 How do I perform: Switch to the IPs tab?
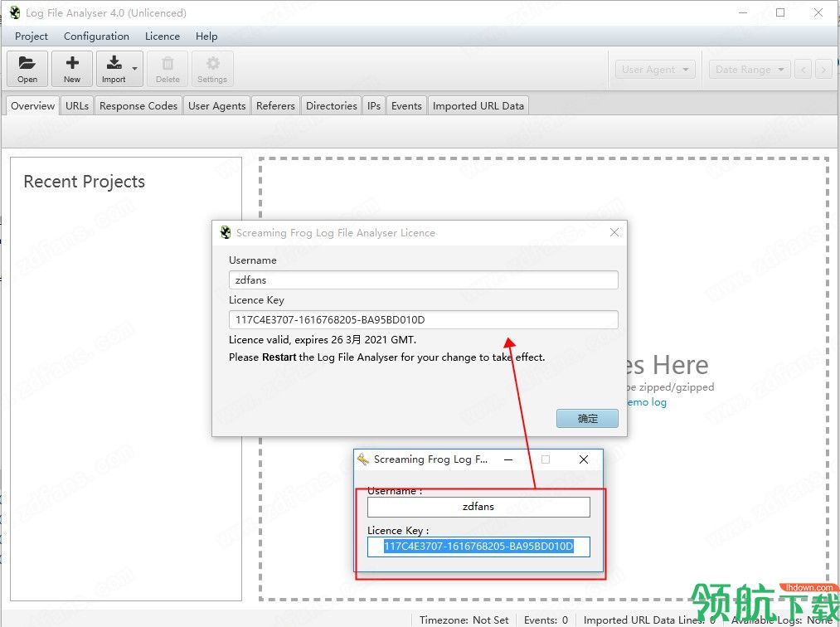click(374, 105)
